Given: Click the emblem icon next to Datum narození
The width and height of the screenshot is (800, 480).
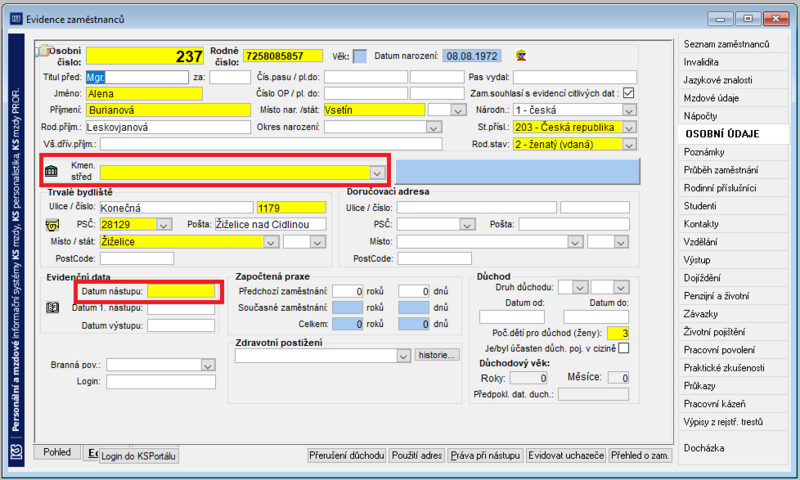Looking at the screenshot, I should click(520, 56).
